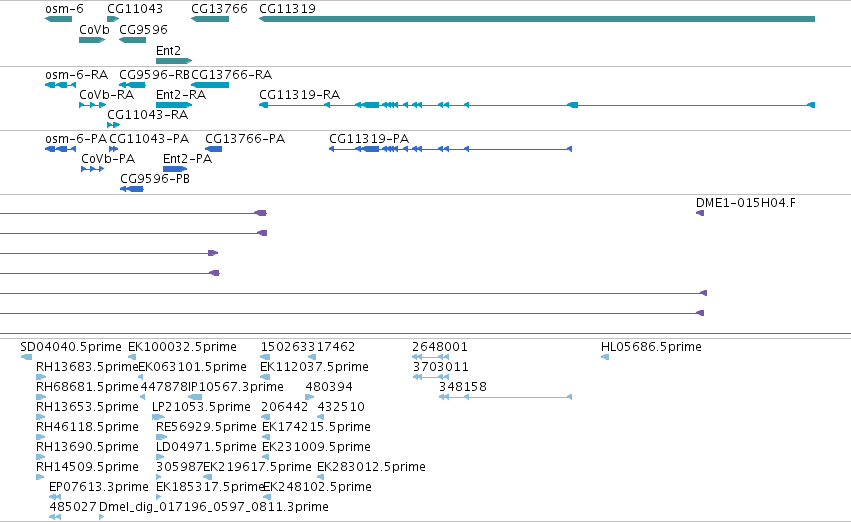Click the HL05686.5prime EST
The image size is (851, 522).
(x=605, y=357)
